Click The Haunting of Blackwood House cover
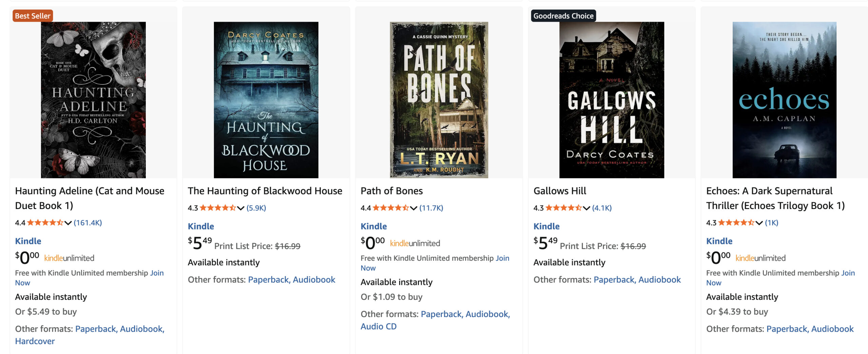Image resolution: width=868 pixels, height=354 pixels. coord(266,100)
